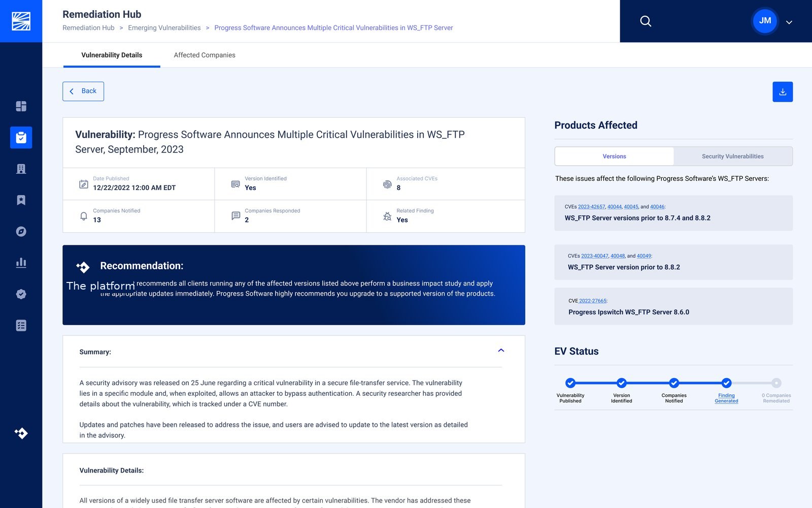Select the Security Vulnerabilities tab
The image size is (812, 508).
coord(732,156)
